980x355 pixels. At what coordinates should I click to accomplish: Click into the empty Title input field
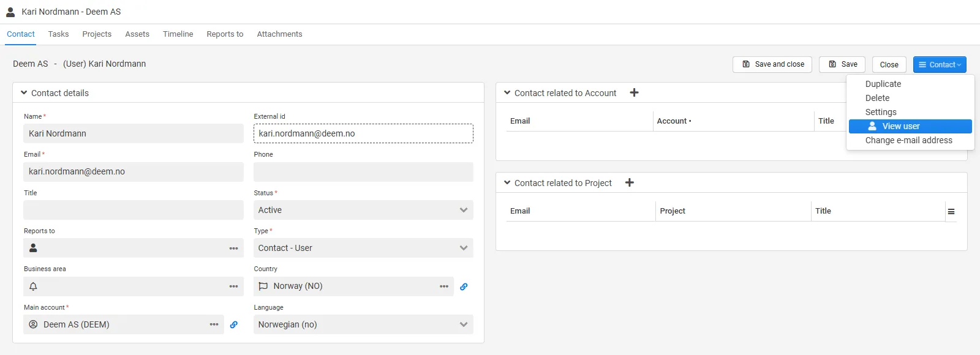click(x=134, y=210)
